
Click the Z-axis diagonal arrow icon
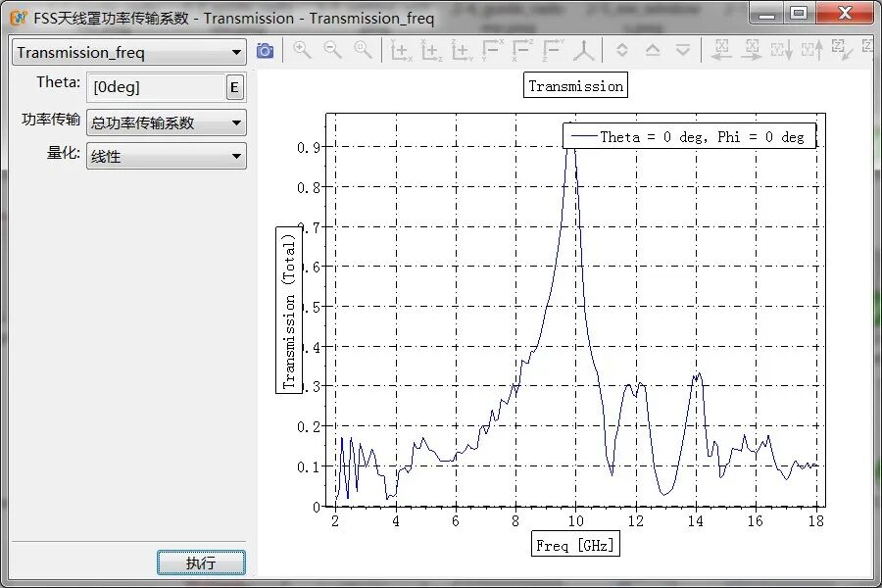click(x=842, y=50)
